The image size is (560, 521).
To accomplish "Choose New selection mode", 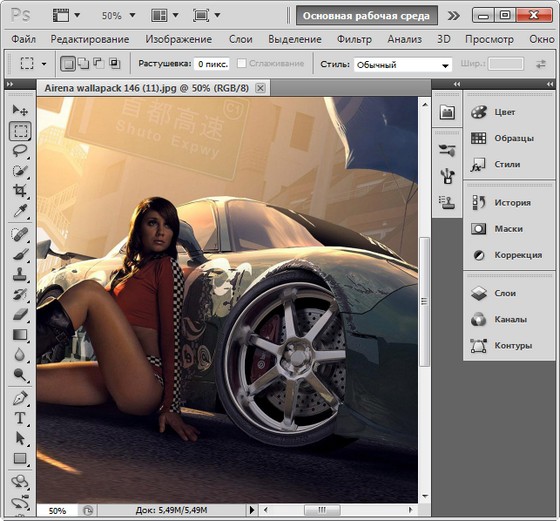I will (x=68, y=64).
